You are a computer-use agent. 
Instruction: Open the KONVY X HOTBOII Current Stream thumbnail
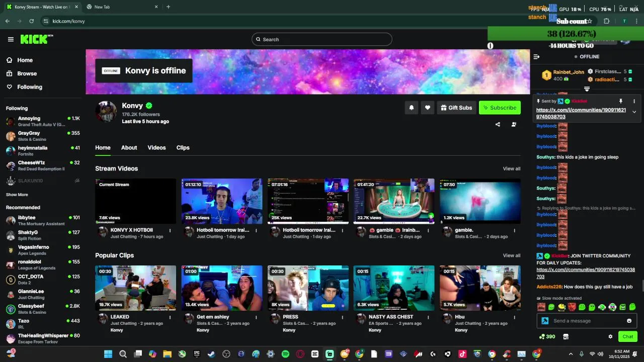(135, 201)
